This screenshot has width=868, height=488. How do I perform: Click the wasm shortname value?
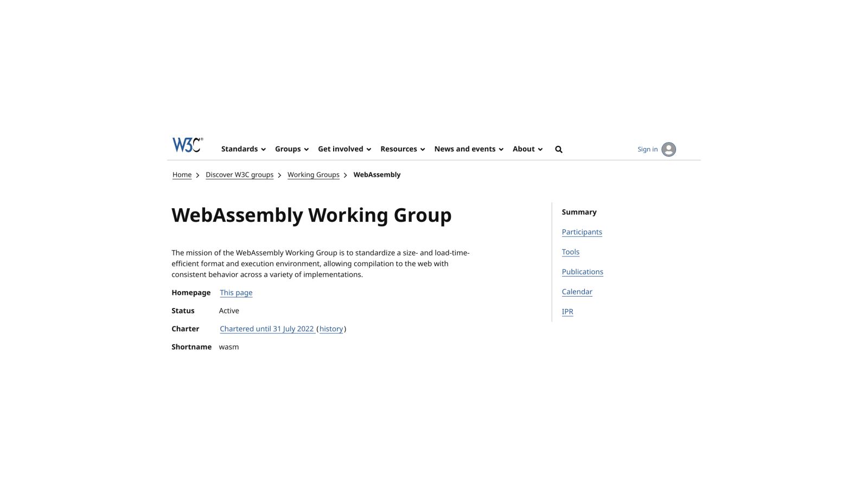229,347
